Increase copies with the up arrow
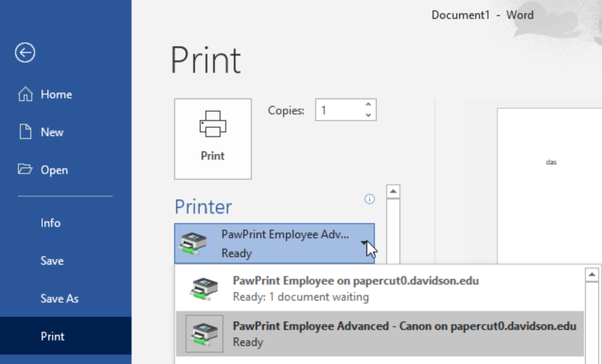The height and width of the screenshot is (364, 602). click(368, 105)
